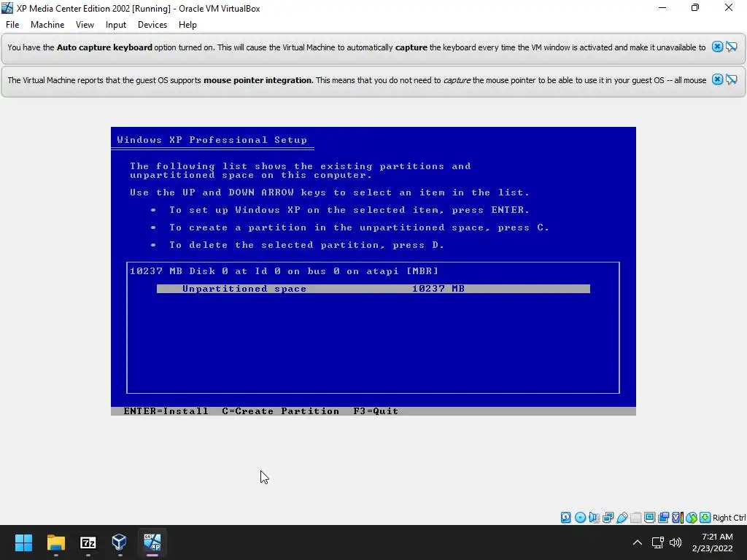Click the display settings status icon
747x560 pixels.
tap(649, 517)
